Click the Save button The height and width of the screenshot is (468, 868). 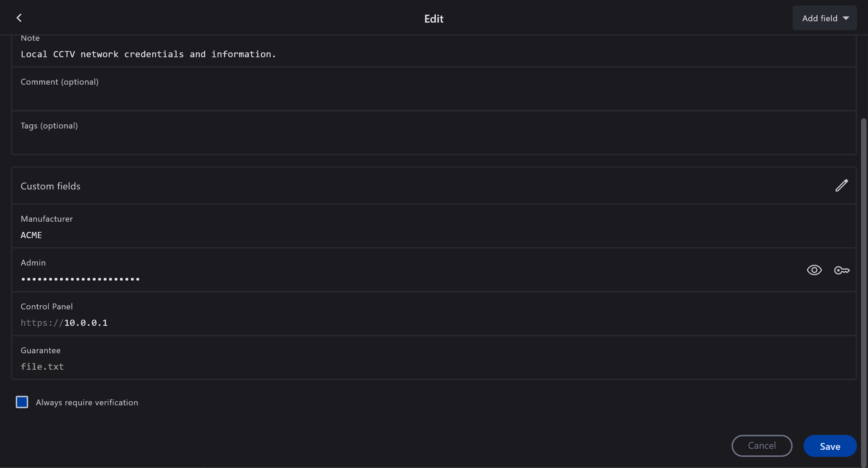click(830, 446)
